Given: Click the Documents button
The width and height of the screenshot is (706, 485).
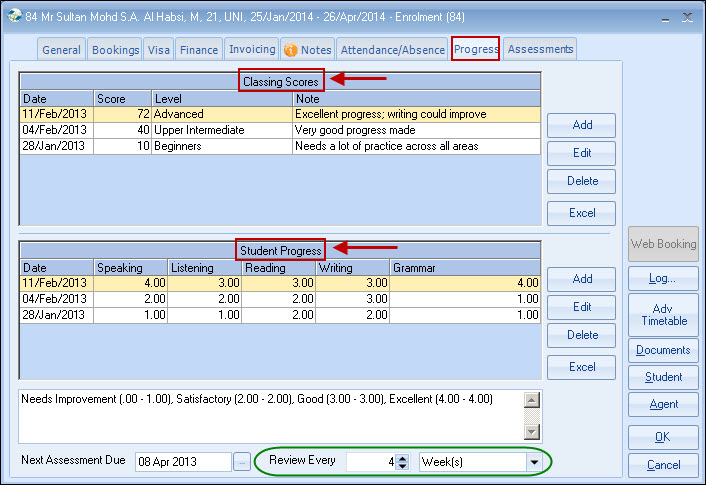Looking at the screenshot, I should tap(663, 350).
